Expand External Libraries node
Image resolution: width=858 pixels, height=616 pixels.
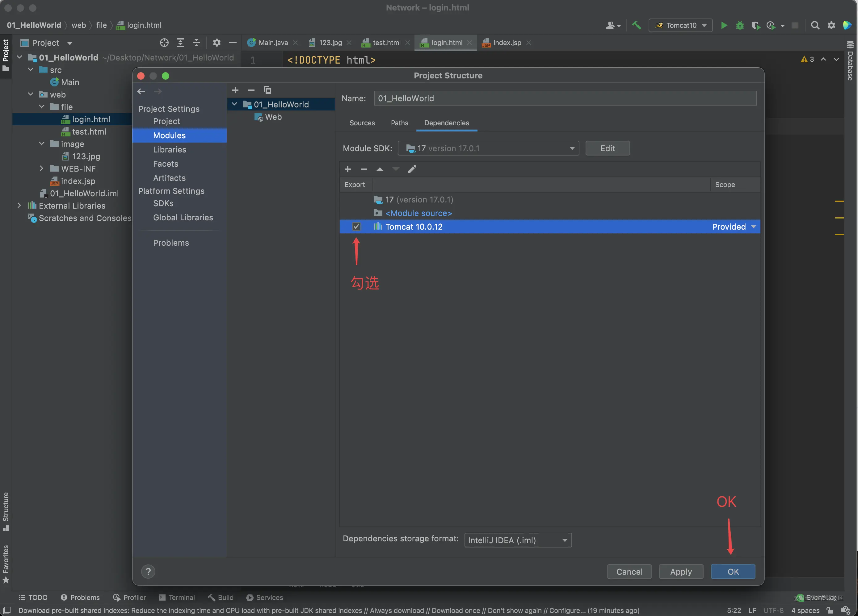pos(19,206)
